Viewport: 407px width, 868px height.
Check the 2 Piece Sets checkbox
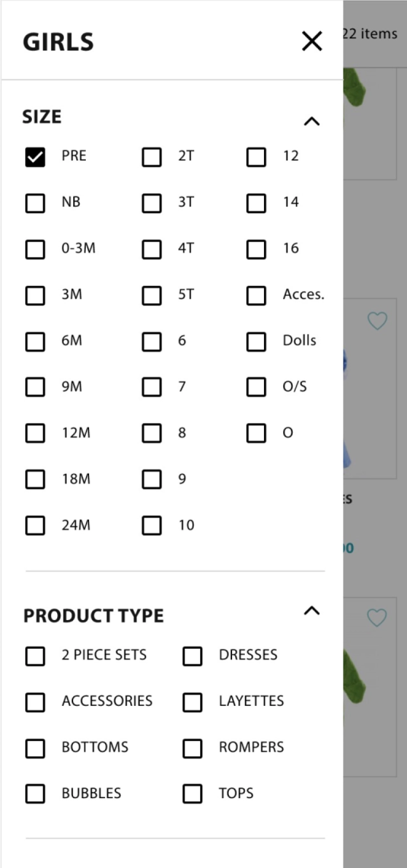35,656
